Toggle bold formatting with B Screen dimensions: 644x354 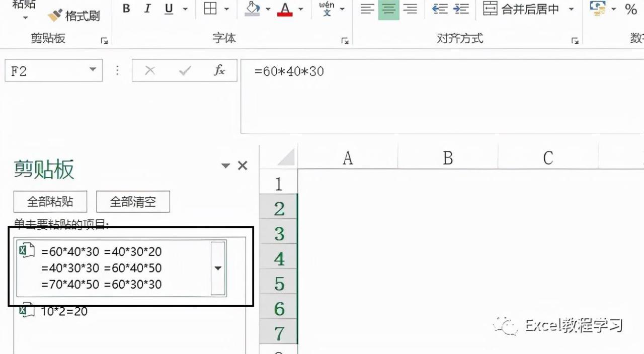[x=126, y=9]
